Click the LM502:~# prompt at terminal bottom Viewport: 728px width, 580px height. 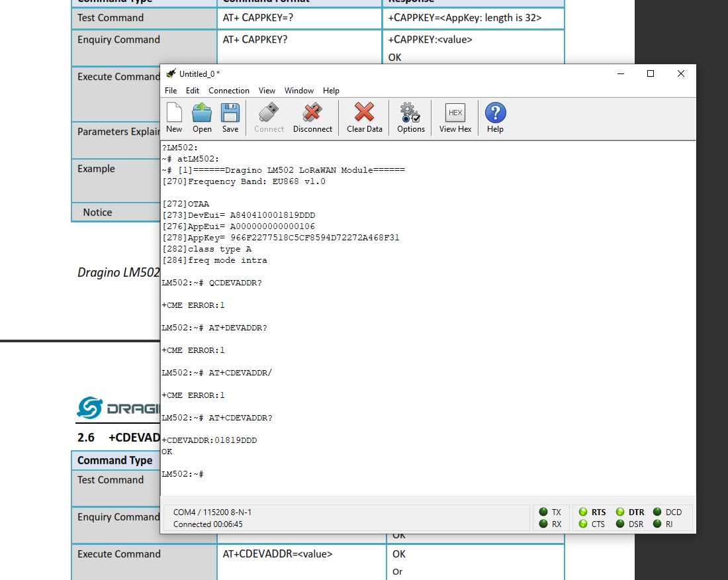[x=183, y=474]
